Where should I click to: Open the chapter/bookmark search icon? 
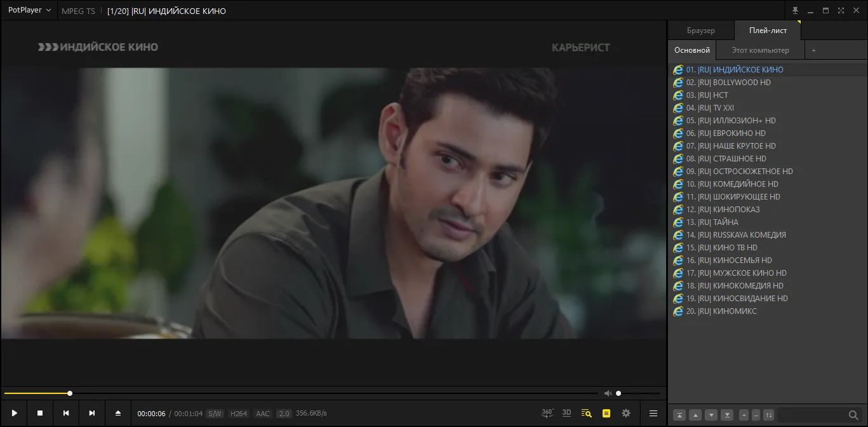coord(587,413)
